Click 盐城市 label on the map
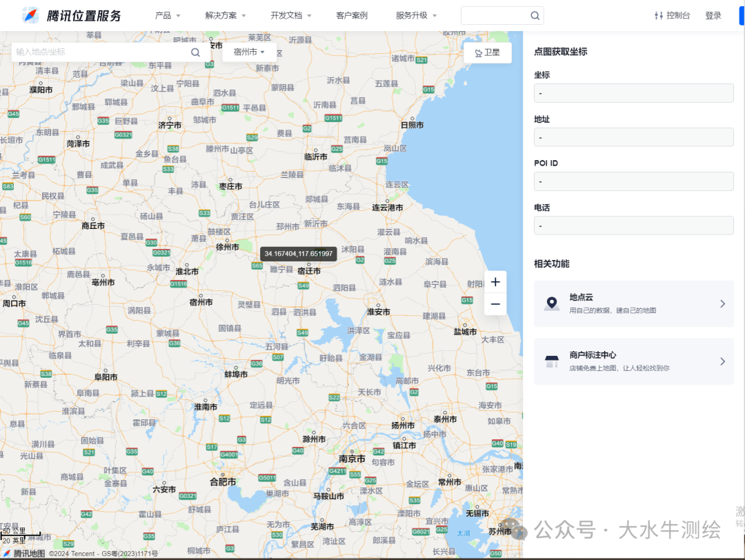 coord(465,332)
